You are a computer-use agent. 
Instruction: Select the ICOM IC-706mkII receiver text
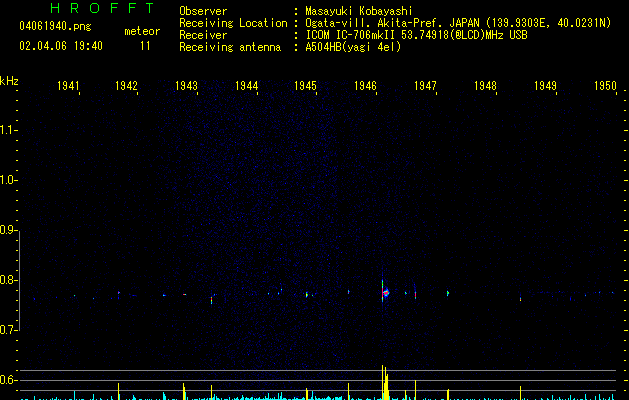click(x=416, y=35)
